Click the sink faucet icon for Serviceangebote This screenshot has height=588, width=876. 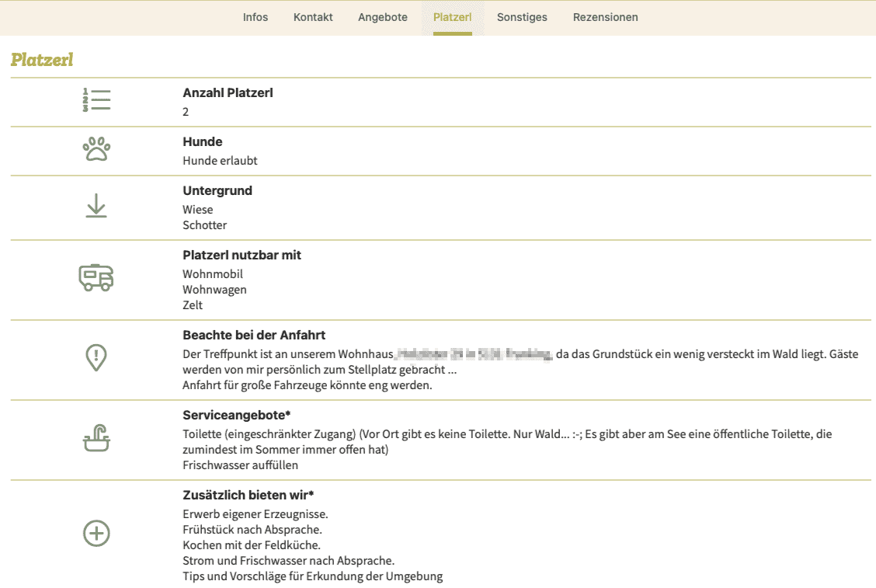pos(96,439)
